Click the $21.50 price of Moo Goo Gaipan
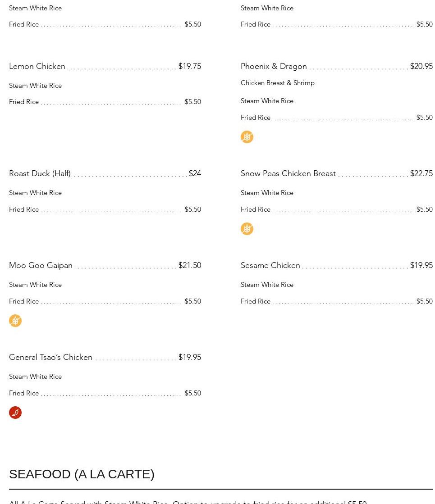Image resolution: width=435 pixels, height=504 pixels. (190, 265)
